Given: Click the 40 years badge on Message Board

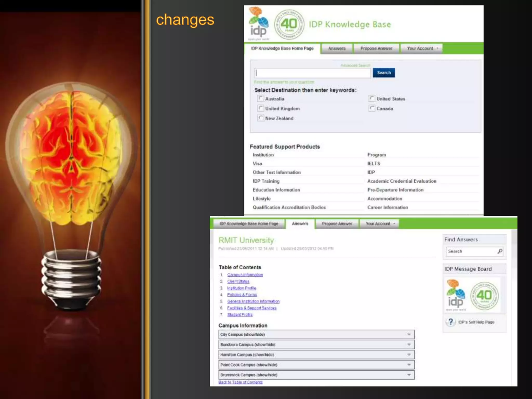Looking at the screenshot, I should coord(484,296).
